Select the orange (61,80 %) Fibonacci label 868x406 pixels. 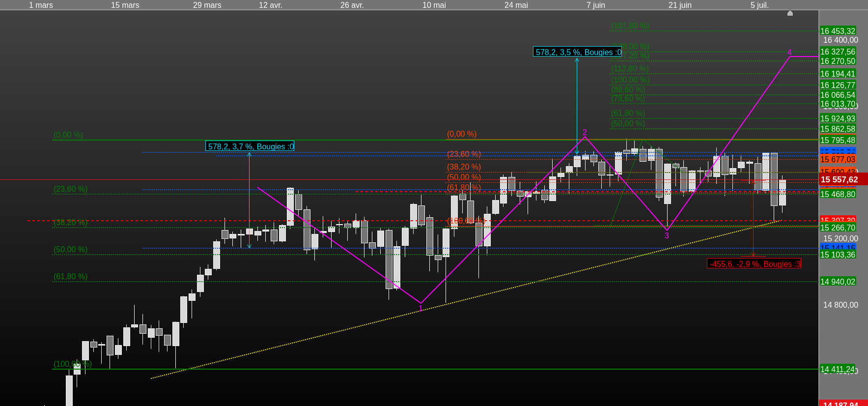pyautogui.click(x=464, y=187)
